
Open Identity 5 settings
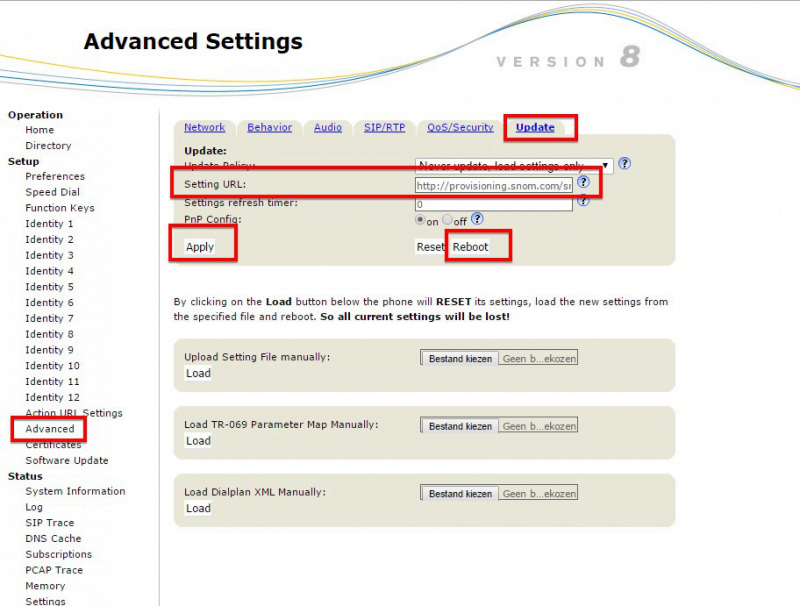coord(49,287)
